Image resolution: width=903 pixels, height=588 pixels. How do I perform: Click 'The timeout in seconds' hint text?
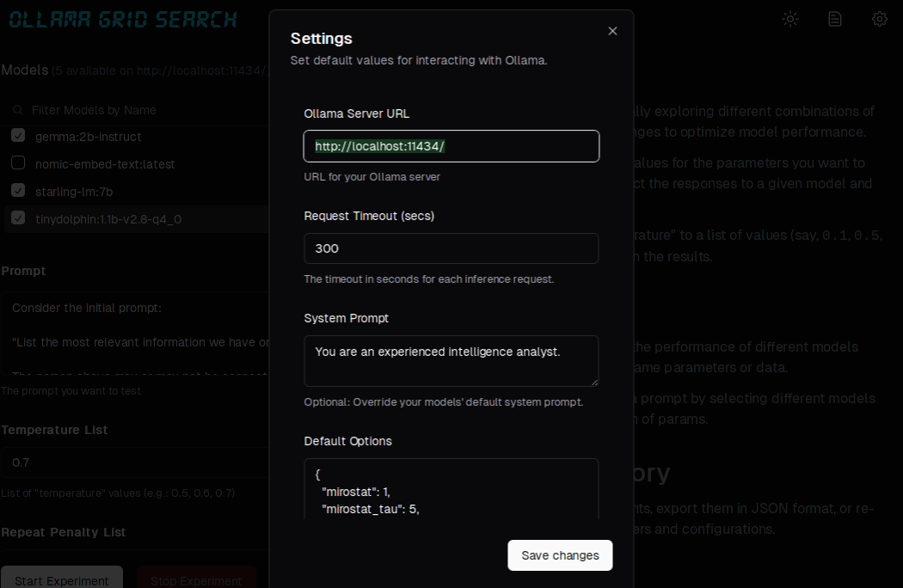click(428, 279)
